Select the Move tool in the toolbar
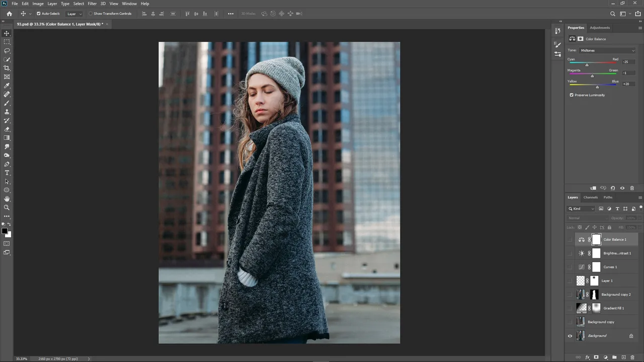 point(7,33)
